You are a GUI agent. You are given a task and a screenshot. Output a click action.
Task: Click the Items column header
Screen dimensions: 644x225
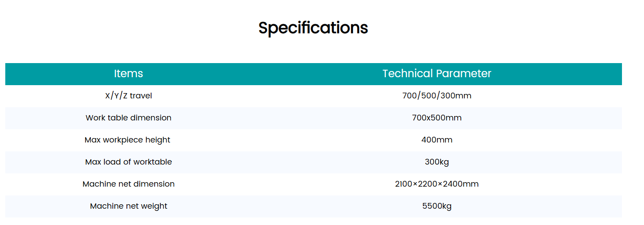click(128, 74)
